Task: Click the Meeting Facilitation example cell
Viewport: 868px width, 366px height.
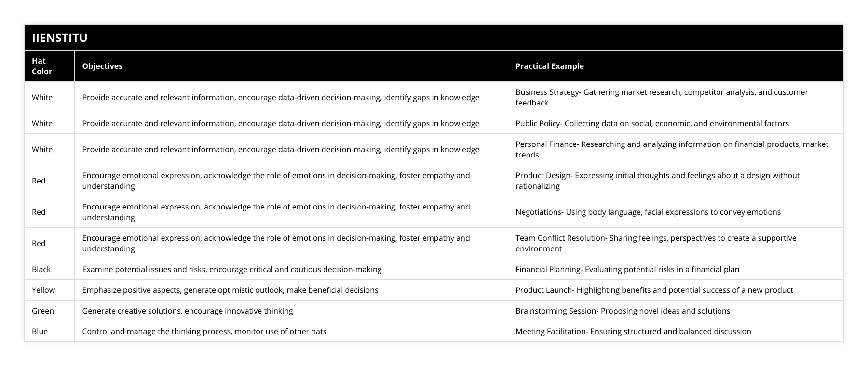Action: click(633, 331)
